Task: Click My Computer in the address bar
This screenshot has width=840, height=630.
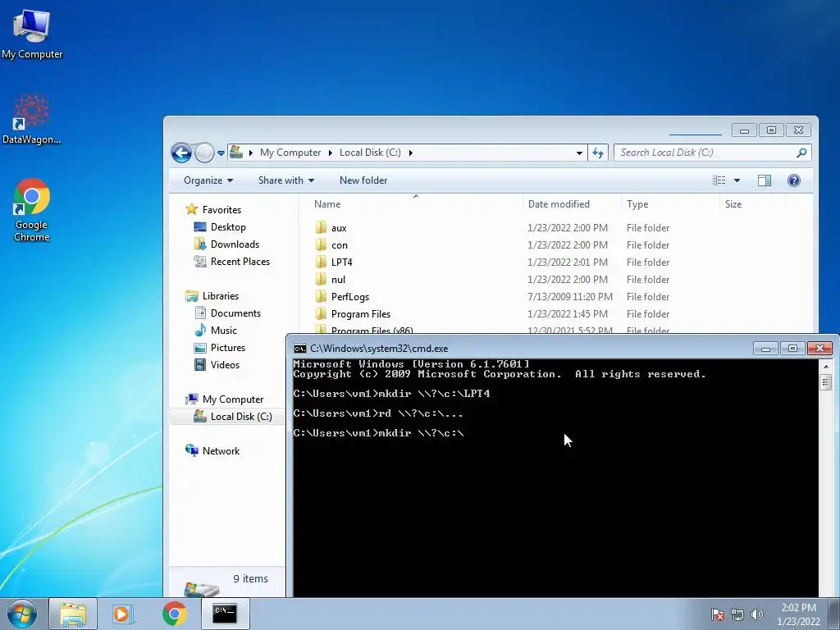Action: coord(290,153)
